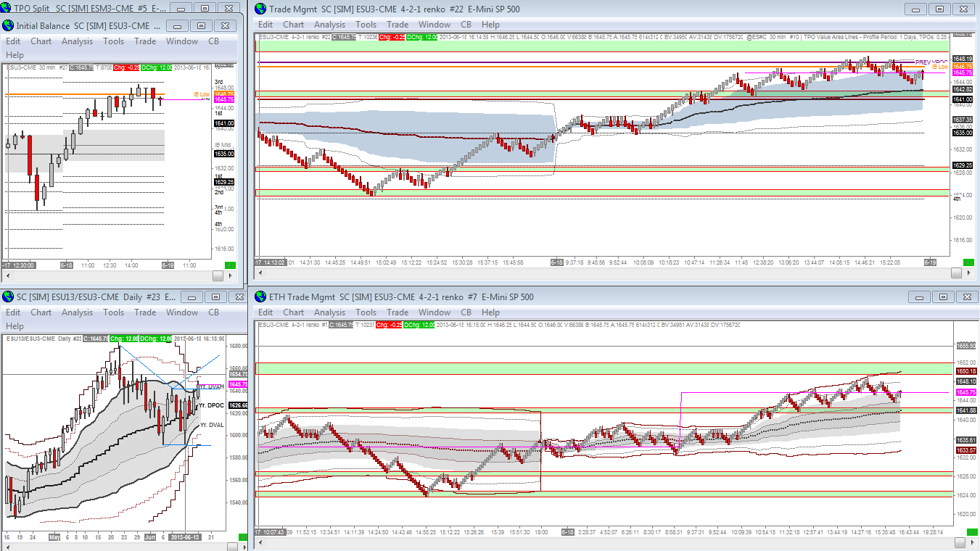Open the Edit menu in ETH Trade Mgmt window
The width and height of the screenshot is (980, 551).
click(265, 312)
